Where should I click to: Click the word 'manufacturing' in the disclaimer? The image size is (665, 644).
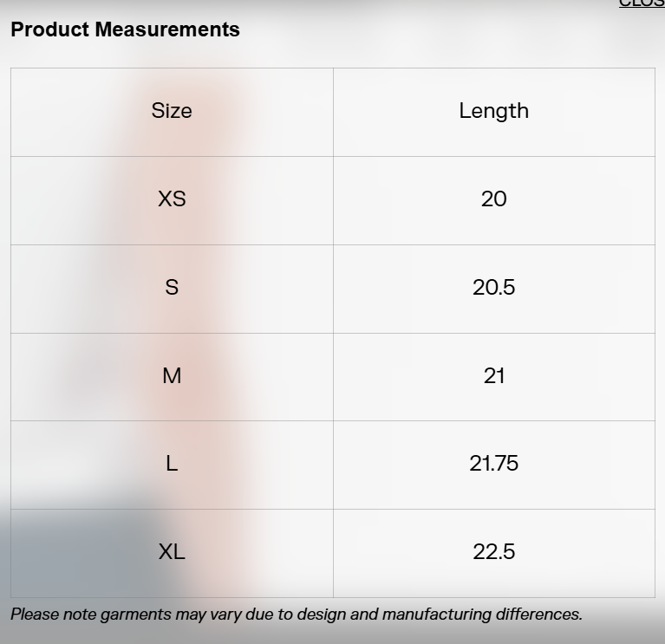coord(436,615)
